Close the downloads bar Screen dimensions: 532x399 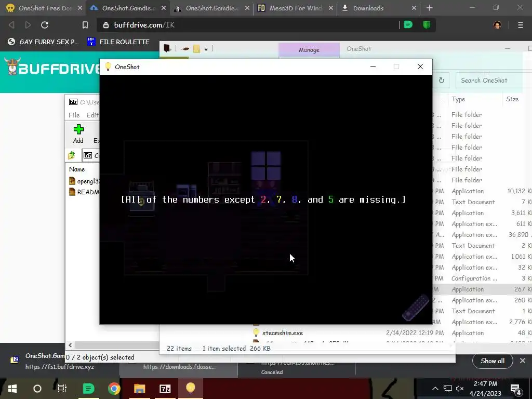(x=523, y=361)
